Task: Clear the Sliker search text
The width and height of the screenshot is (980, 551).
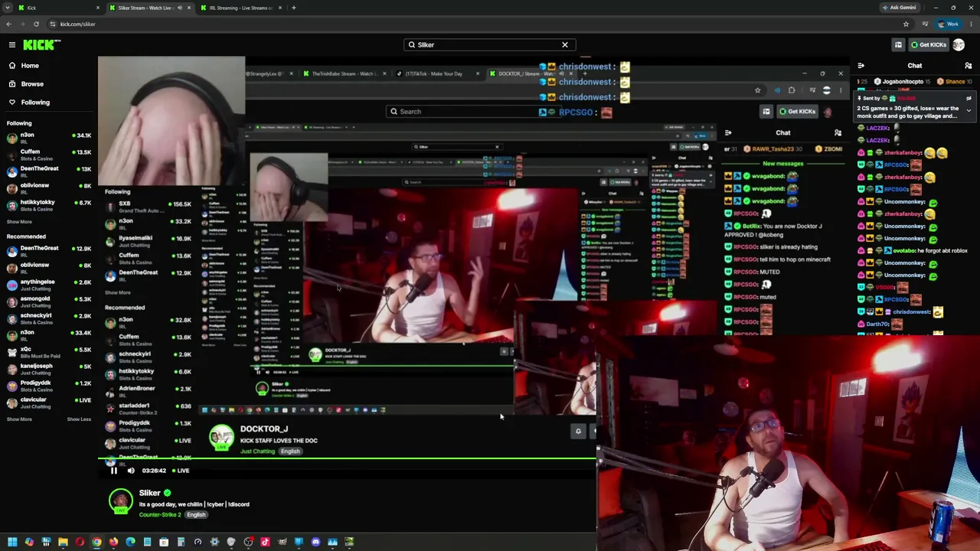Action: (x=565, y=44)
